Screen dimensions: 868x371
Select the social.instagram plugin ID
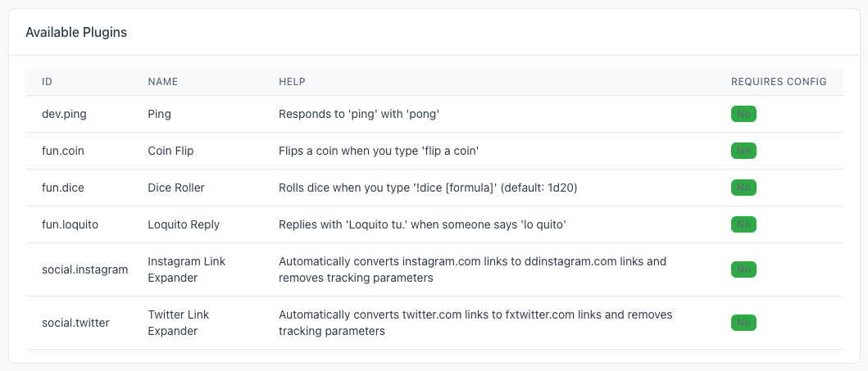(x=84, y=269)
